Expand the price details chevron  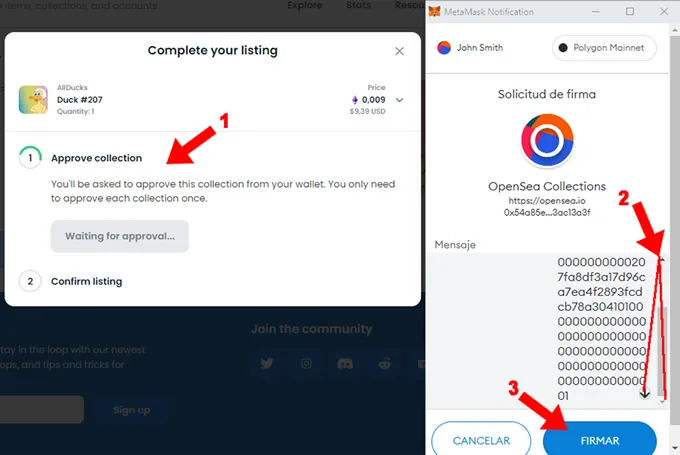pyautogui.click(x=399, y=100)
